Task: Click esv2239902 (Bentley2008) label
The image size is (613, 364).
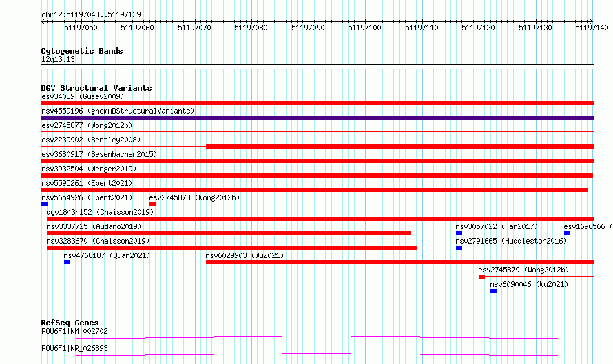Action: point(91,140)
